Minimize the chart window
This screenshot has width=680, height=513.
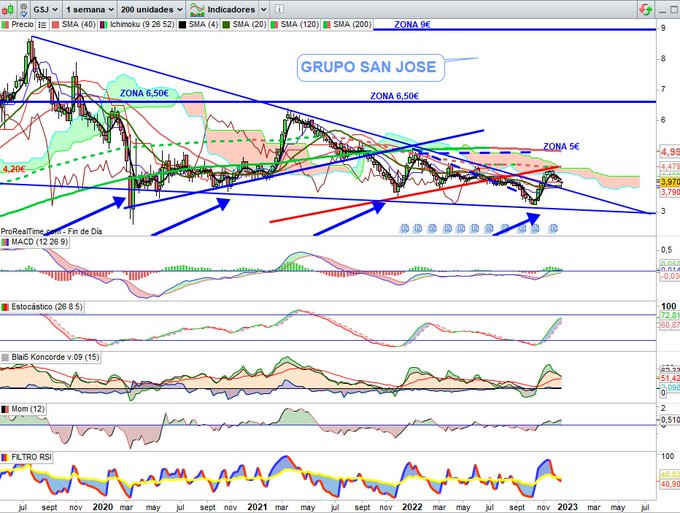click(662, 10)
